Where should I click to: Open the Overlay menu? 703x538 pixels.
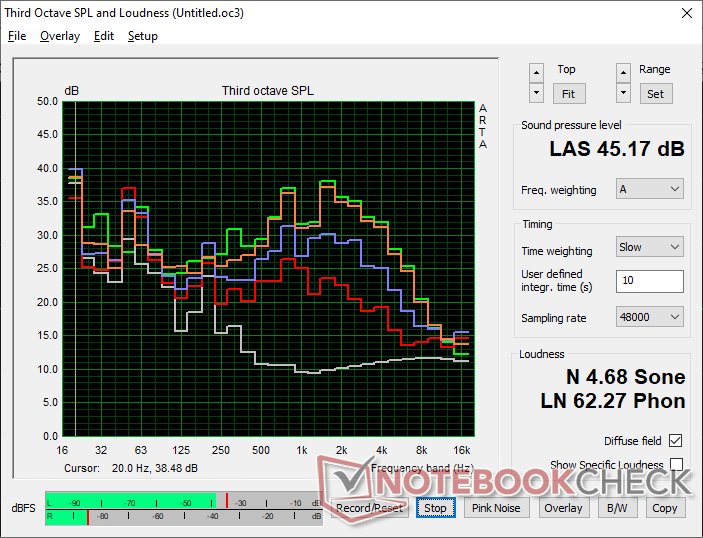60,36
